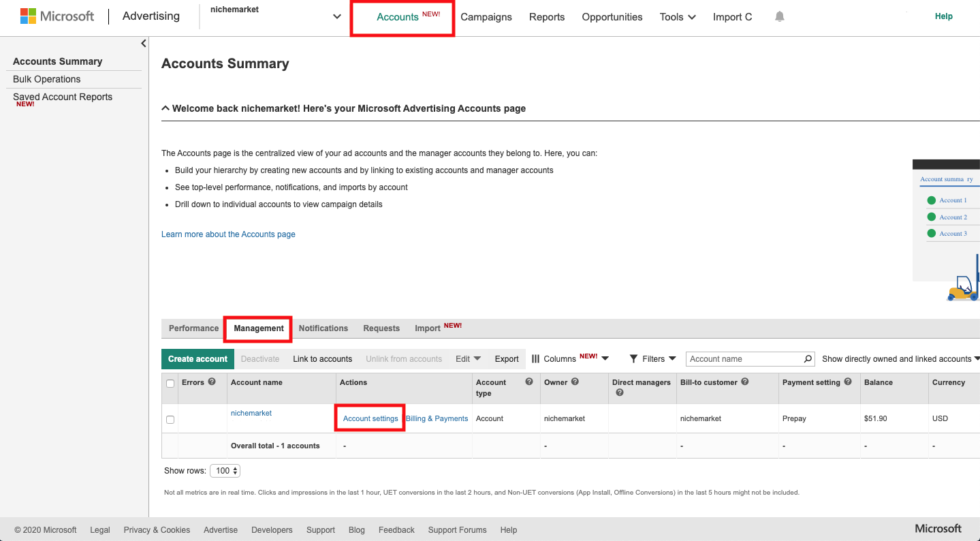Image resolution: width=980 pixels, height=541 pixels.
Task: Tick the select-all checkbox in table header
Action: point(170,384)
